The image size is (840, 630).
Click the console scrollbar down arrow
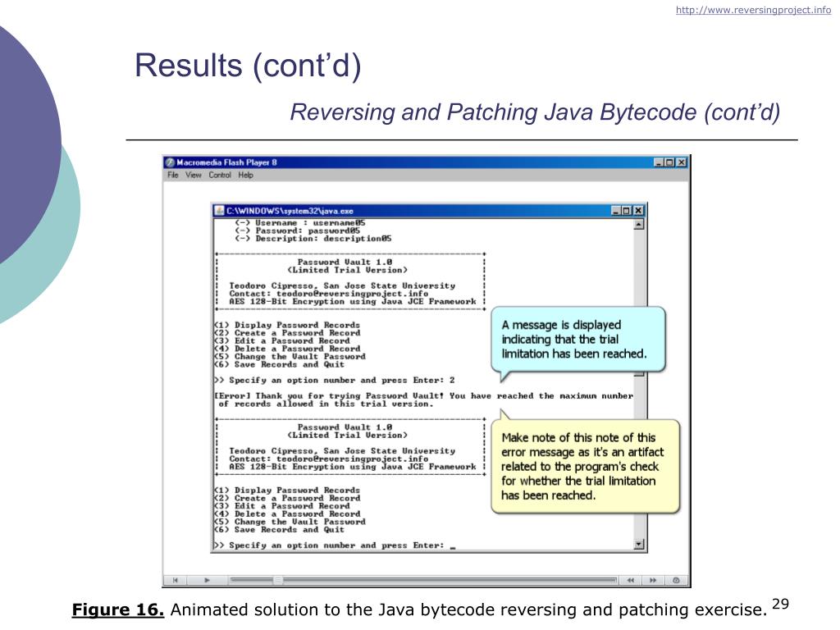[x=638, y=545]
